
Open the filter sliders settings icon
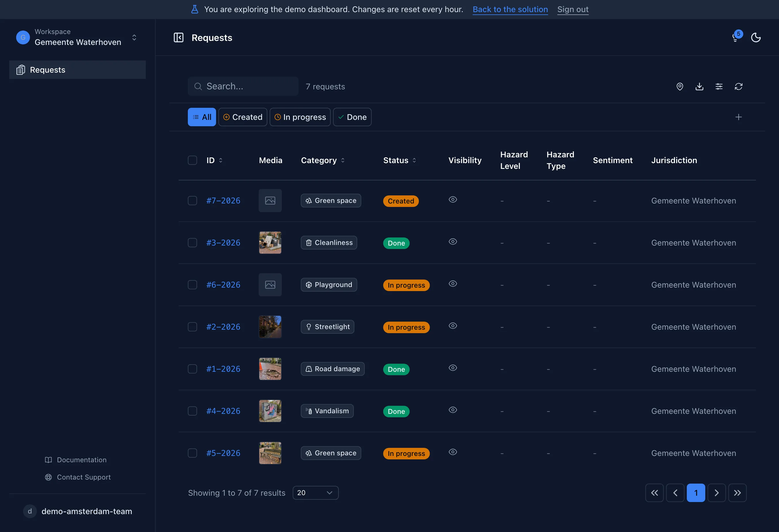click(719, 86)
